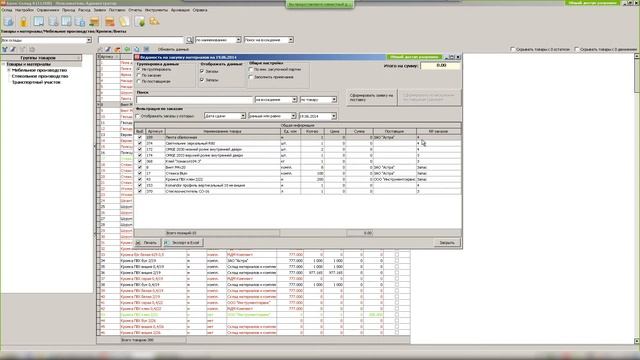Click the grid icon left of Обновить данные
The image size is (640, 360).
click(146, 49)
